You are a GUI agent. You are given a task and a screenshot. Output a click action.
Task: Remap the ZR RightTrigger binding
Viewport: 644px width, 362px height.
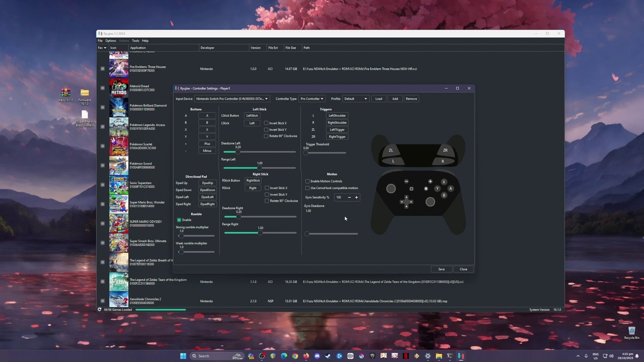pos(337,137)
